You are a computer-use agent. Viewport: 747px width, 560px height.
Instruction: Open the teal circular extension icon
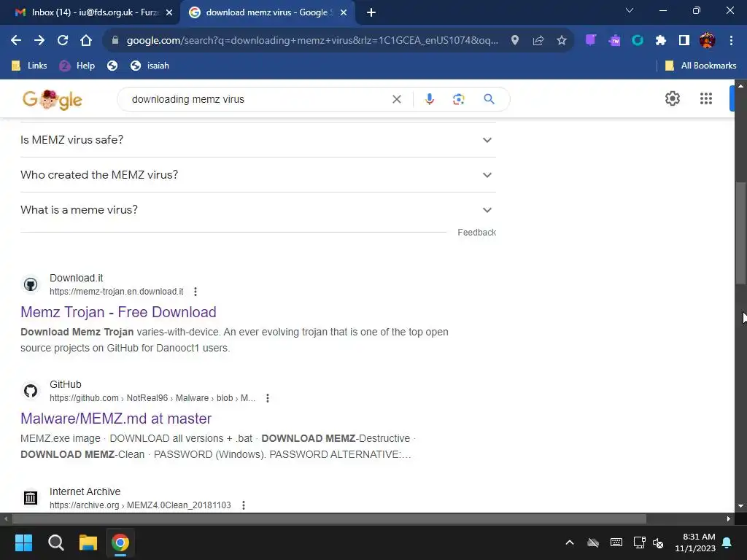[638, 41]
